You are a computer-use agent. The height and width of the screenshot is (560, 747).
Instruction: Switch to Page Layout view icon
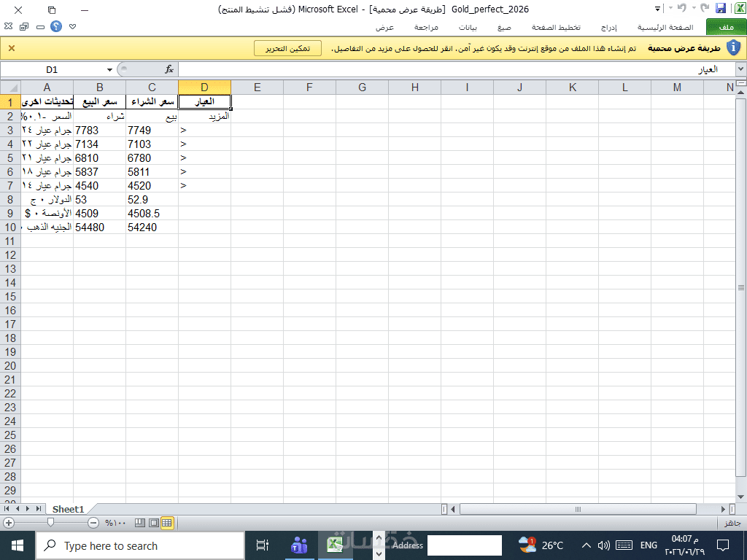pyautogui.click(x=153, y=523)
